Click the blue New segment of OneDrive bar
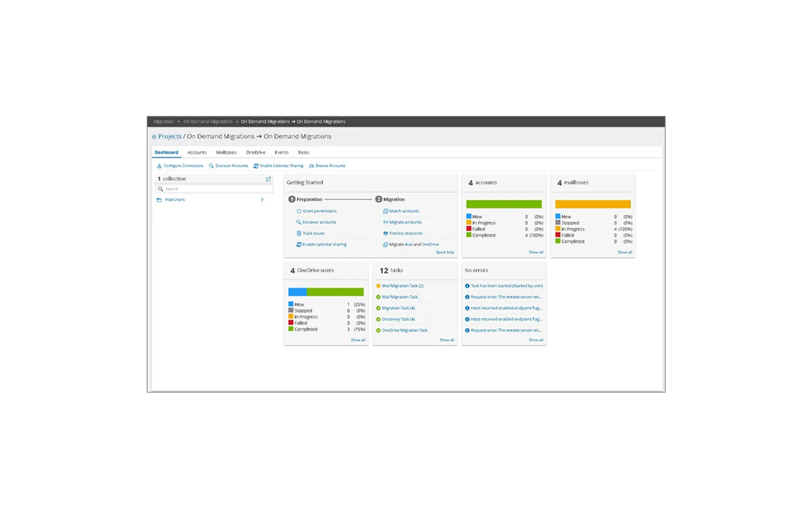The height and width of the screenshot is (508, 812). (x=297, y=292)
